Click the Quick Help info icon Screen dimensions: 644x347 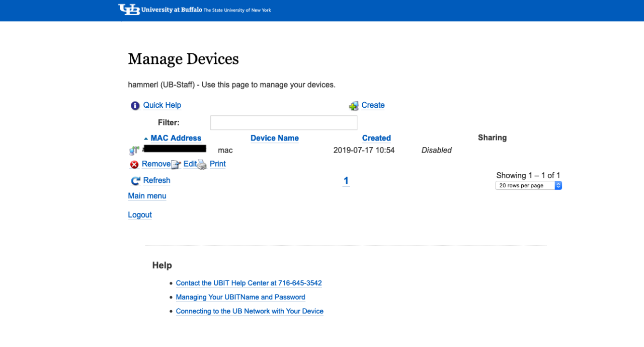point(135,106)
